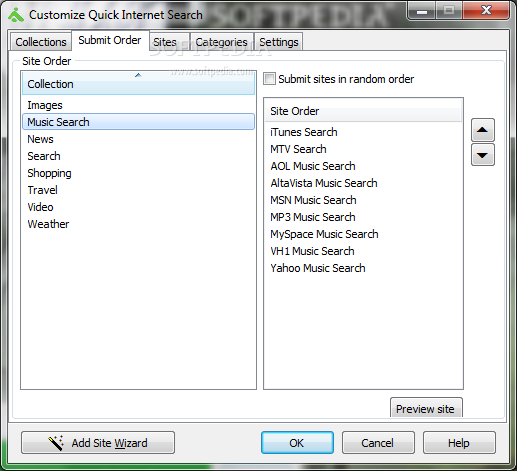Dismiss dialog with Cancel button

click(x=378, y=443)
